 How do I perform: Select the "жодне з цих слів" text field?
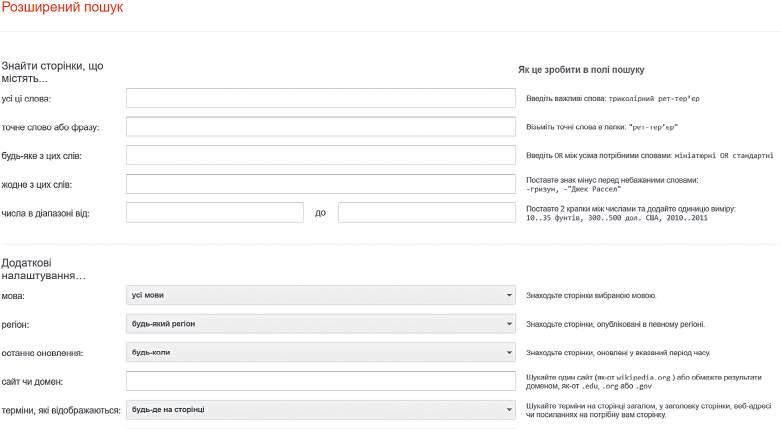[320, 184]
